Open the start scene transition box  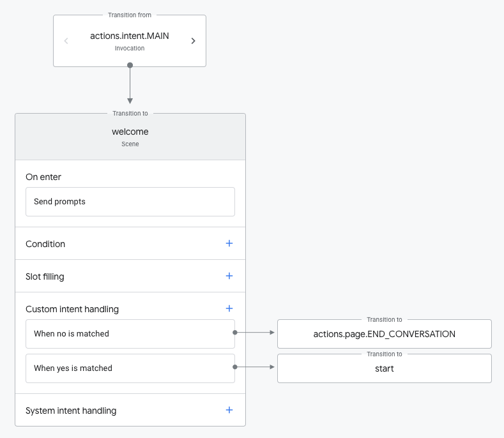click(384, 368)
